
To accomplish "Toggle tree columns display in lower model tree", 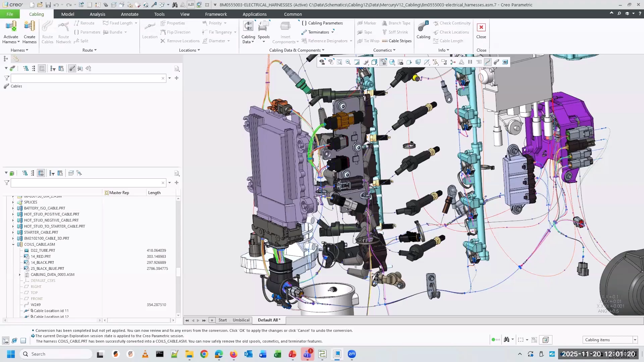I will 41,173.
